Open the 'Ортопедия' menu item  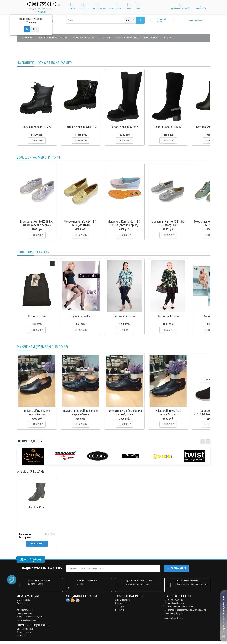[104, 38]
